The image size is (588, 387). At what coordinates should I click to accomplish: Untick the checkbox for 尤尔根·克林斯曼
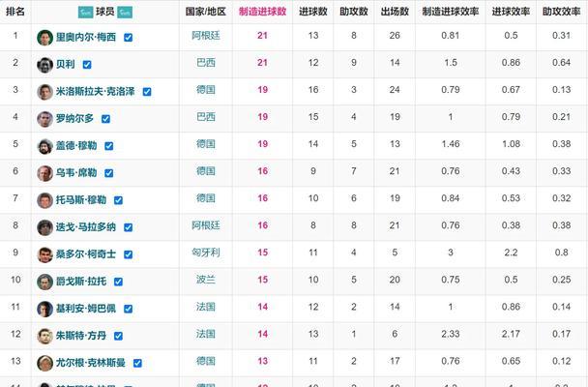tap(137, 363)
